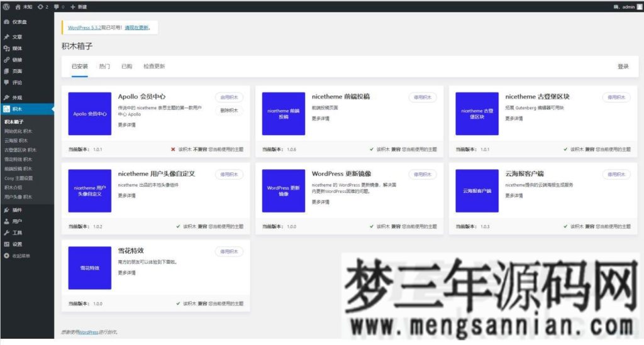This screenshot has height=345, width=644.
Task: Open 更多详情 for 雪花特效
Action: tap(126, 273)
